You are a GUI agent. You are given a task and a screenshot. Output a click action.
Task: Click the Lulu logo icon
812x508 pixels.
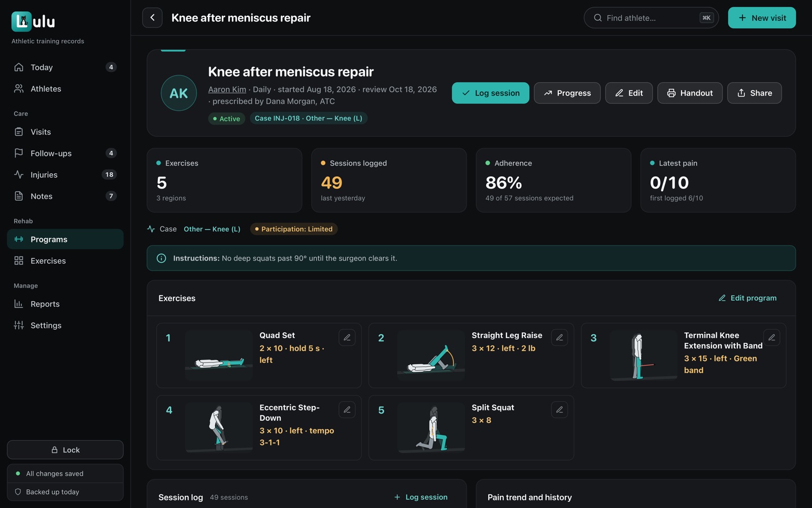click(x=21, y=21)
